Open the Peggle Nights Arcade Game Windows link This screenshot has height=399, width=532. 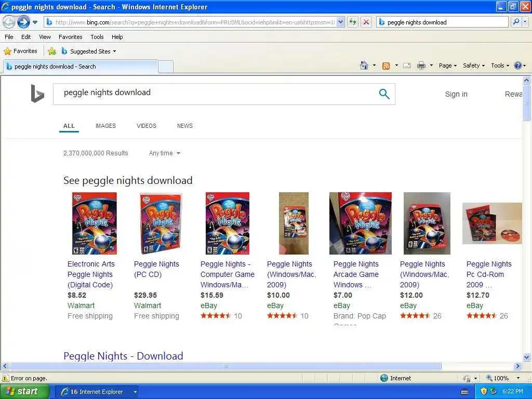(x=356, y=274)
